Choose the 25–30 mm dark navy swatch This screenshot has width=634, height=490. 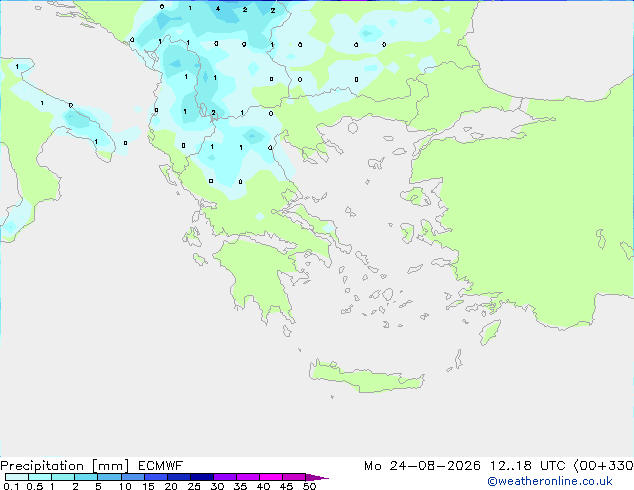click(201, 477)
